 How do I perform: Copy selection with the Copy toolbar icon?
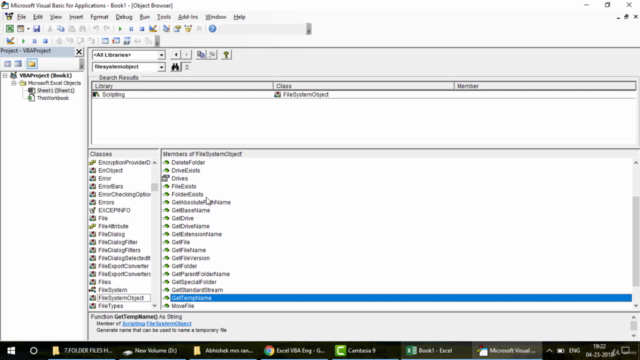pyautogui.click(x=61, y=29)
